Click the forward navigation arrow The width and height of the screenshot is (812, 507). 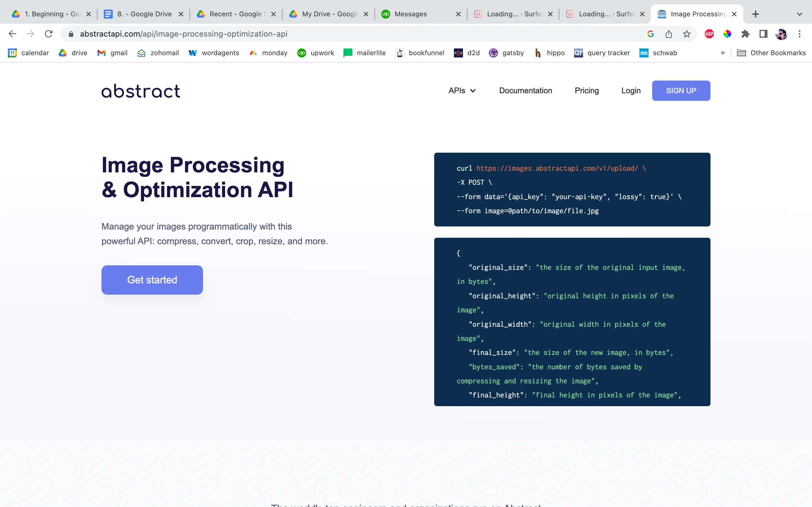(30, 34)
